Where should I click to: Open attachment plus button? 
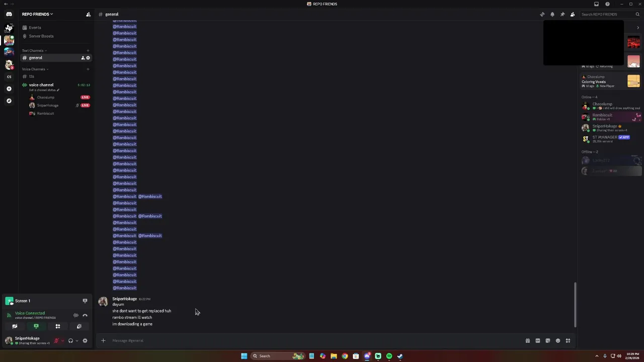point(103,341)
